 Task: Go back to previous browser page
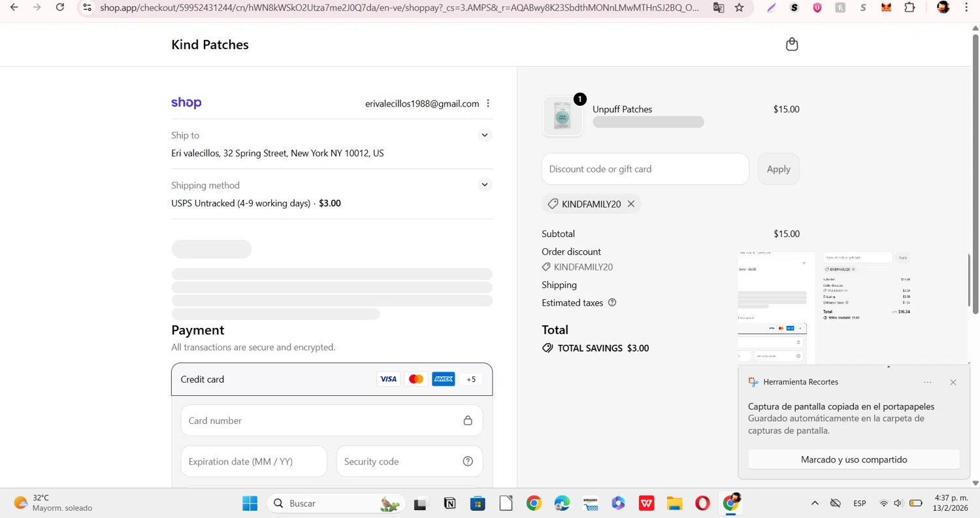14,7
